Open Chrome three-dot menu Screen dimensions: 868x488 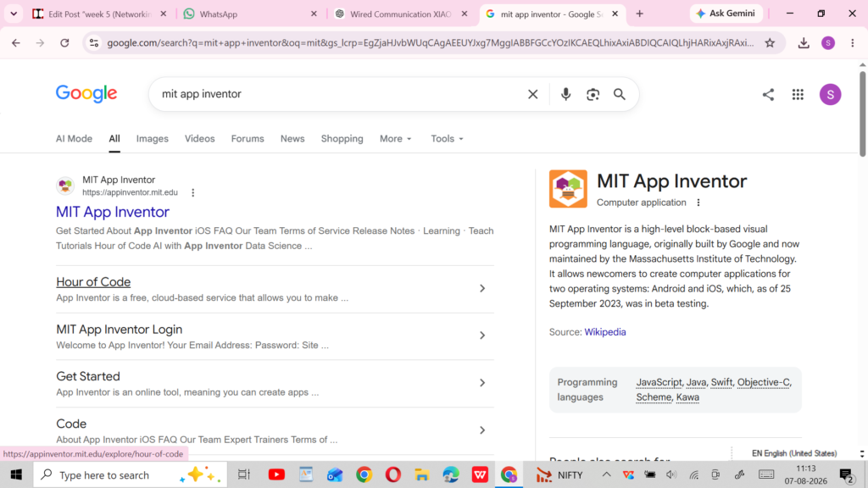tap(853, 42)
